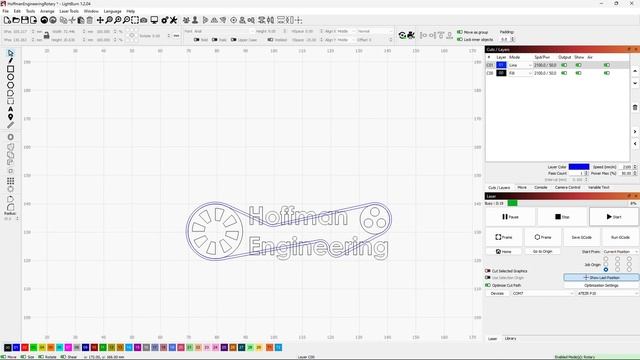Open device settings gear icon
Screen dimensions: 640x360
tap(164, 20)
